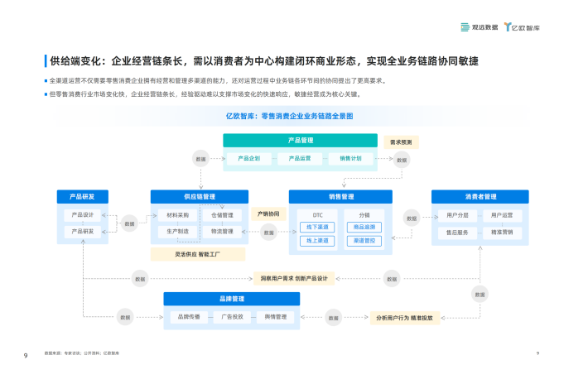Click the 渠道管控 box
The image size is (588, 384).
point(364,241)
